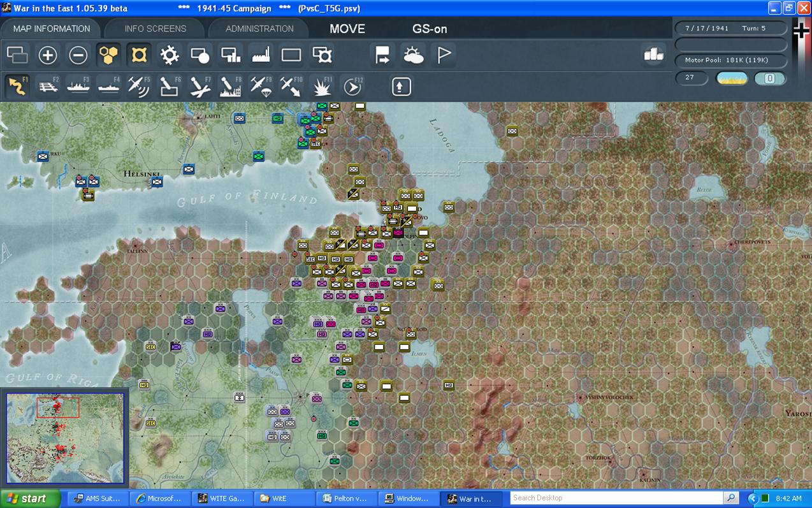The image size is (812, 508).
Task: Open the weather sun-and-cloud icon
Action: [x=414, y=55]
